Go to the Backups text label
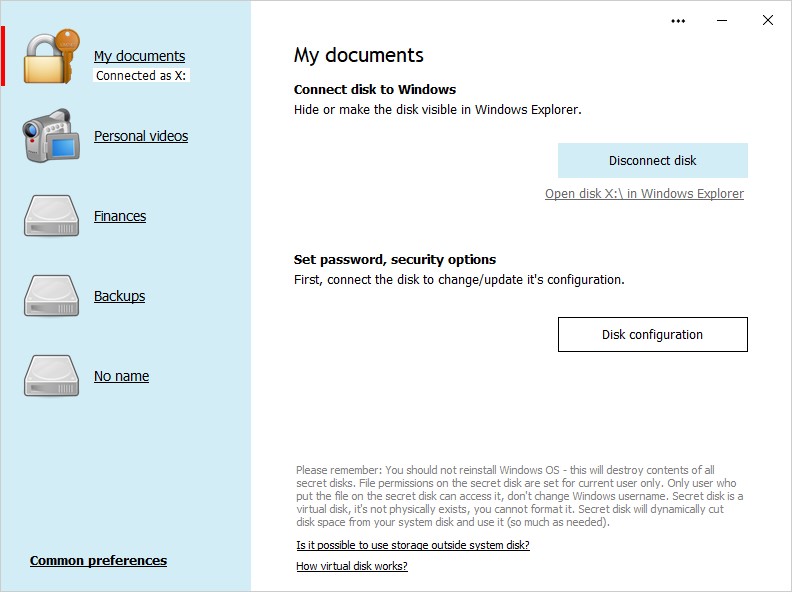This screenshot has width=792, height=592. click(x=119, y=296)
